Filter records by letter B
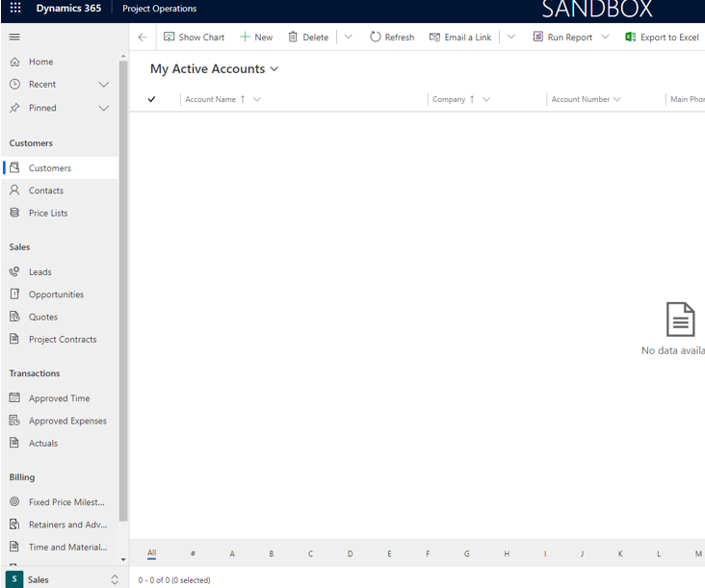Screen dimensions: 705x588 tap(272, 554)
